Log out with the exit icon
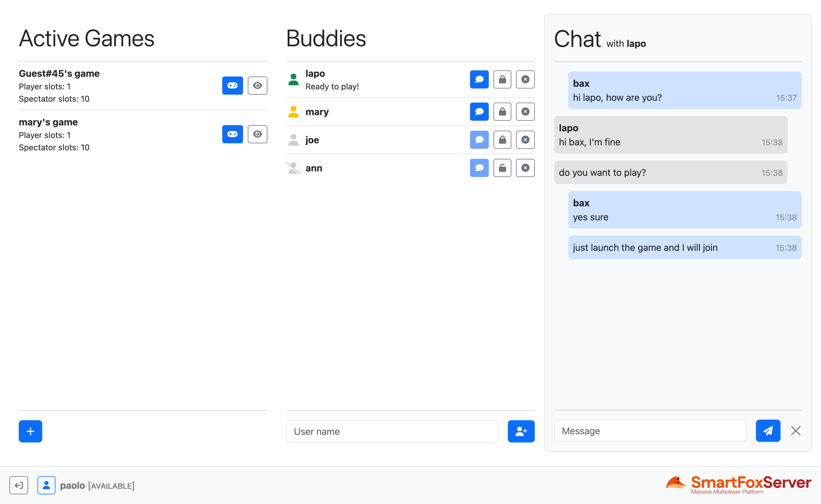 pos(19,485)
